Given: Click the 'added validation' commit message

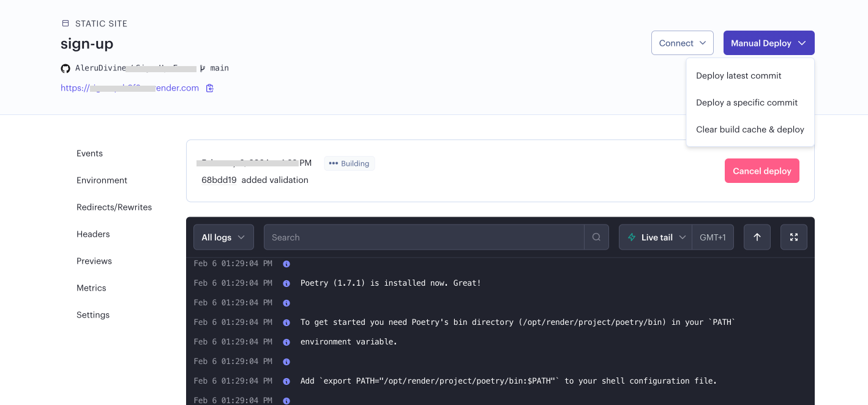Looking at the screenshot, I should (275, 180).
